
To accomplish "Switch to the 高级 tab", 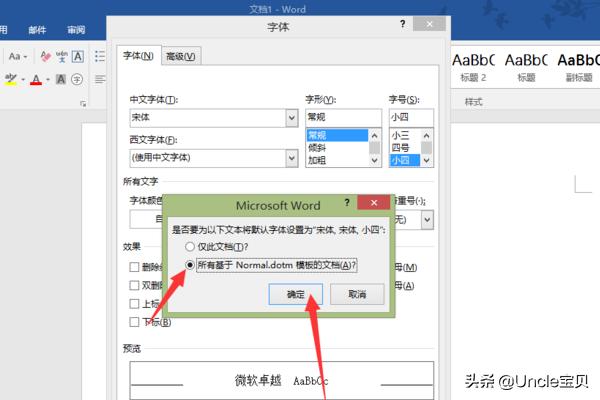I will click(181, 56).
